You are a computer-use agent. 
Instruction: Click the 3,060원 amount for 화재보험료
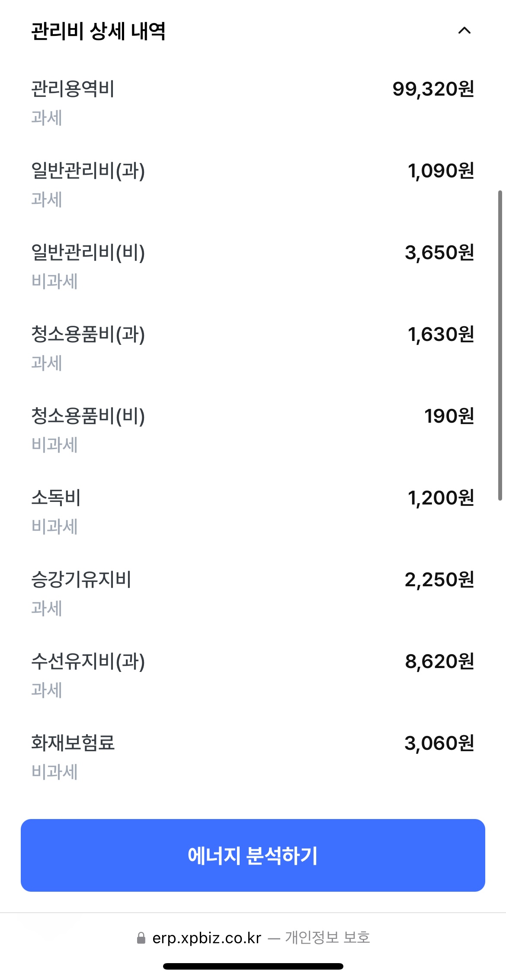[x=439, y=743]
